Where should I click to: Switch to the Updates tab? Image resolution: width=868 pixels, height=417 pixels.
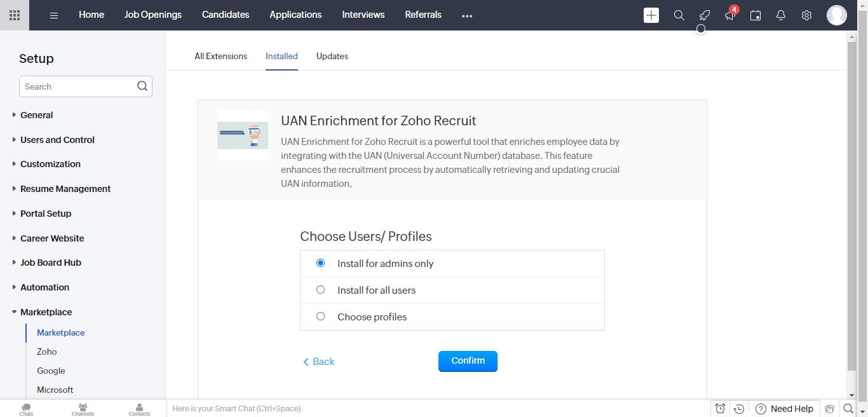332,56
